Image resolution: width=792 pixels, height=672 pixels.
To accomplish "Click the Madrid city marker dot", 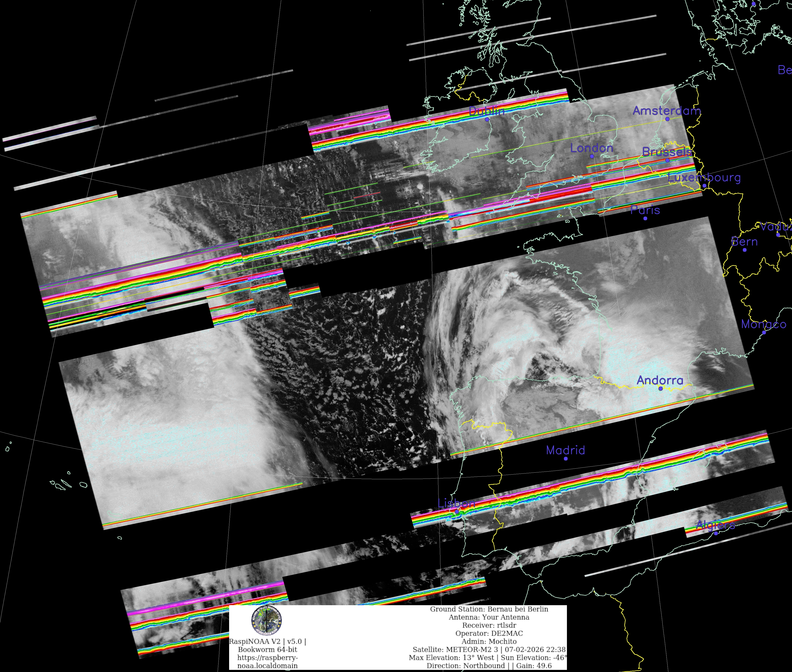I will point(566,459).
